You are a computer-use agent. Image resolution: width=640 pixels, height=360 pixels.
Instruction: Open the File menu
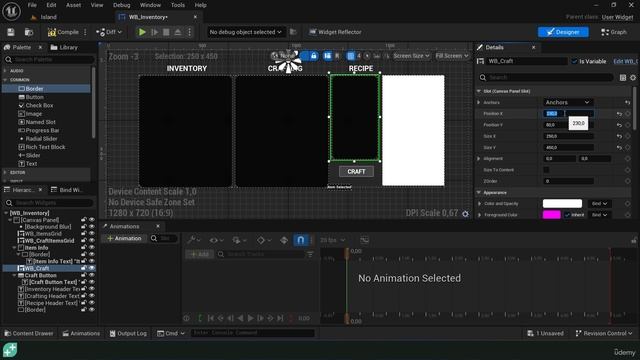(32, 5)
